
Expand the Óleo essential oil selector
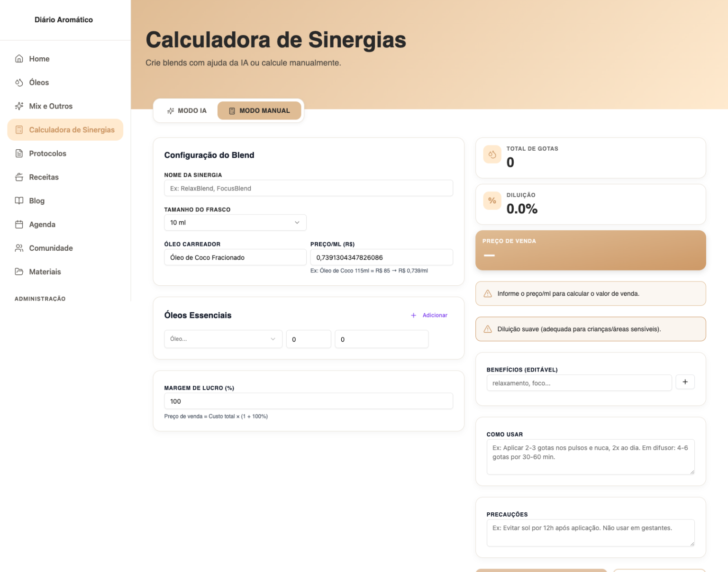tap(223, 339)
